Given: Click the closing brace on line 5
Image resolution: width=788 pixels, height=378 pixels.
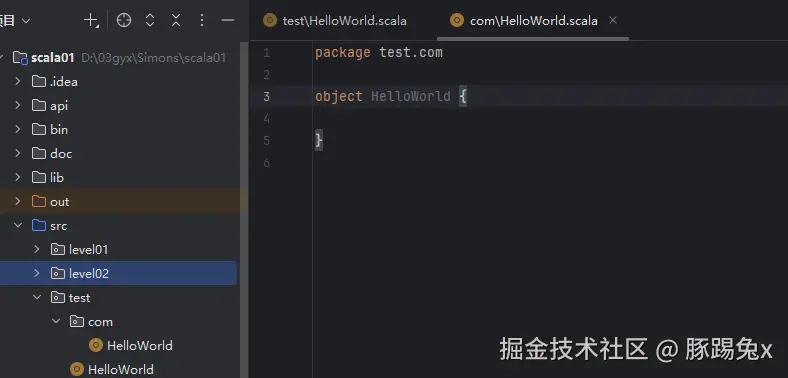Looking at the screenshot, I should pos(319,140).
